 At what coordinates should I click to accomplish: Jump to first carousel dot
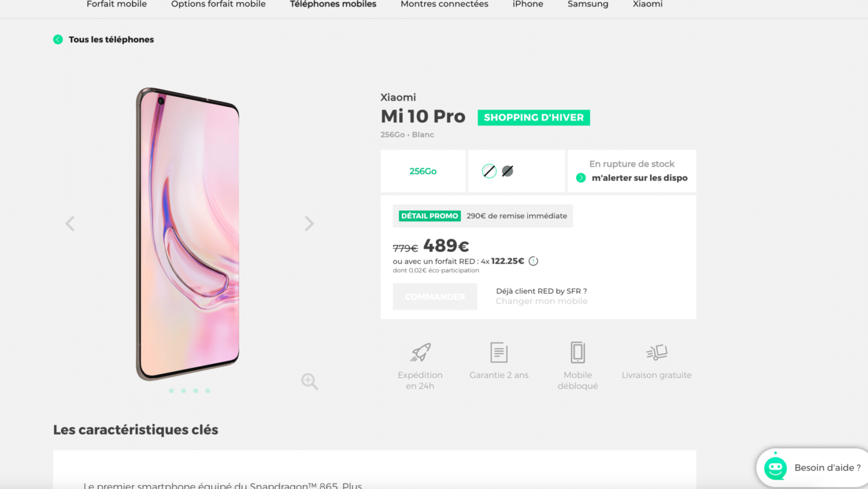pyautogui.click(x=172, y=391)
